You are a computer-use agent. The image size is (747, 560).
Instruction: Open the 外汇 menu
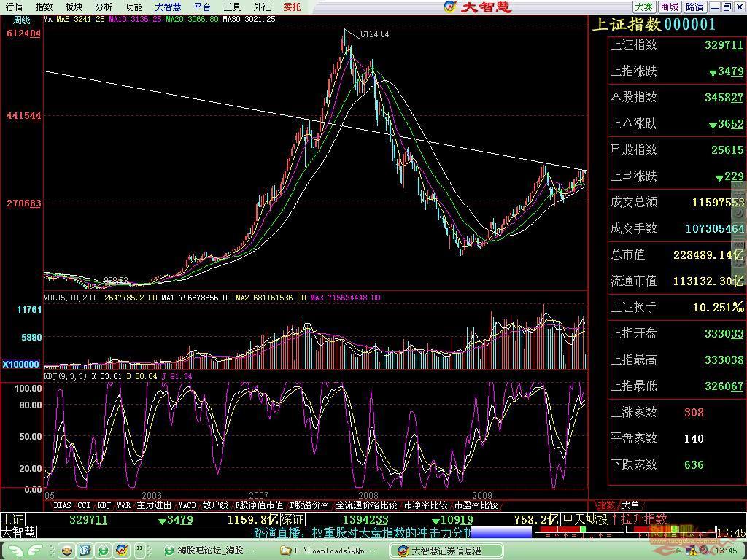262,7
